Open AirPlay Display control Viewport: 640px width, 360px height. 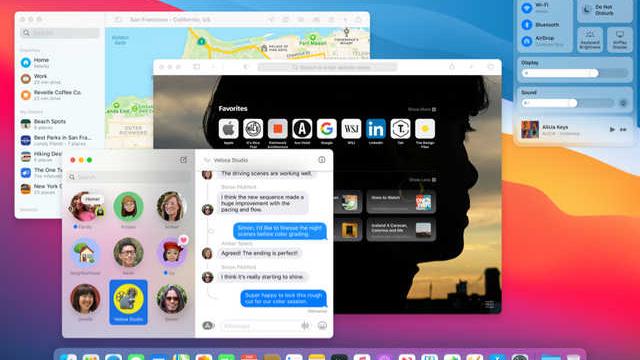click(620, 40)
